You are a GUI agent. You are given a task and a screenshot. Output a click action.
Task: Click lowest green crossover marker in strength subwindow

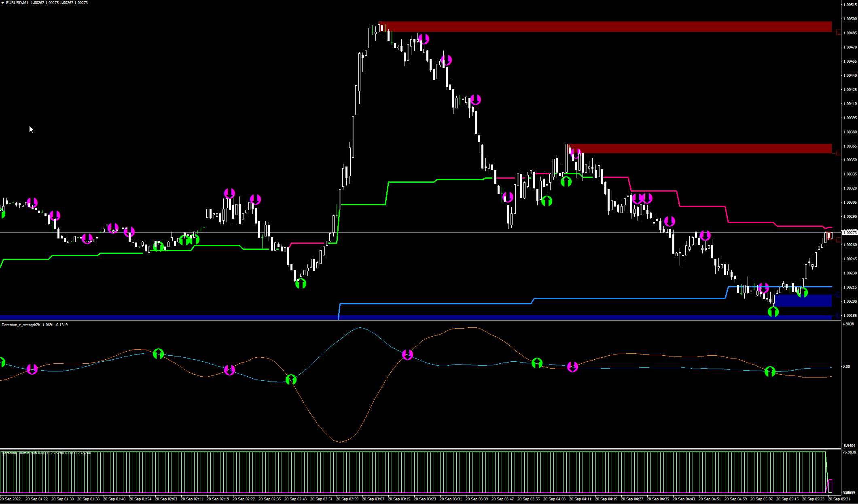[x=291, y=380]
